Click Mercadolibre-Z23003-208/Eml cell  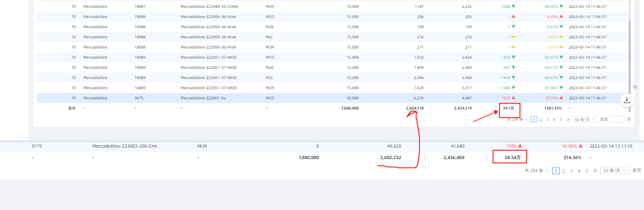click(x=125, y=146)
